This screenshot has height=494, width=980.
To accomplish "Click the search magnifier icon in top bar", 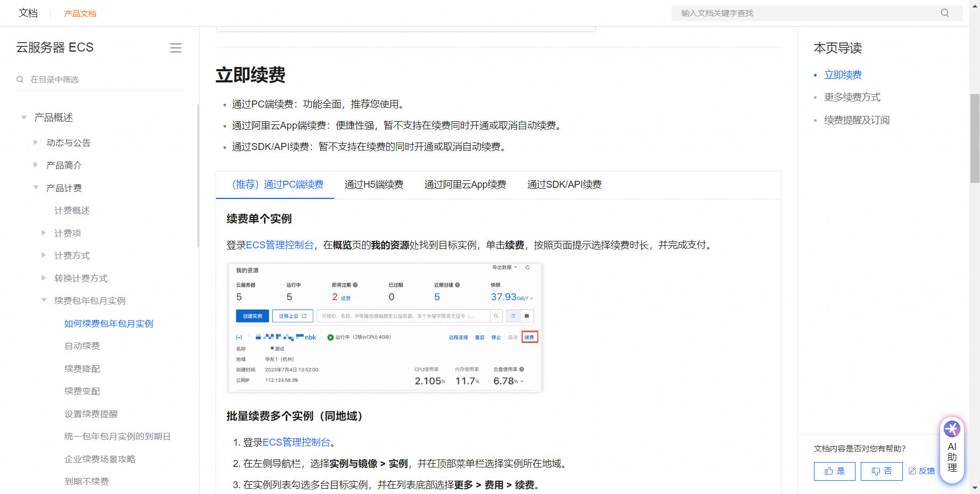I will (944, 13).
